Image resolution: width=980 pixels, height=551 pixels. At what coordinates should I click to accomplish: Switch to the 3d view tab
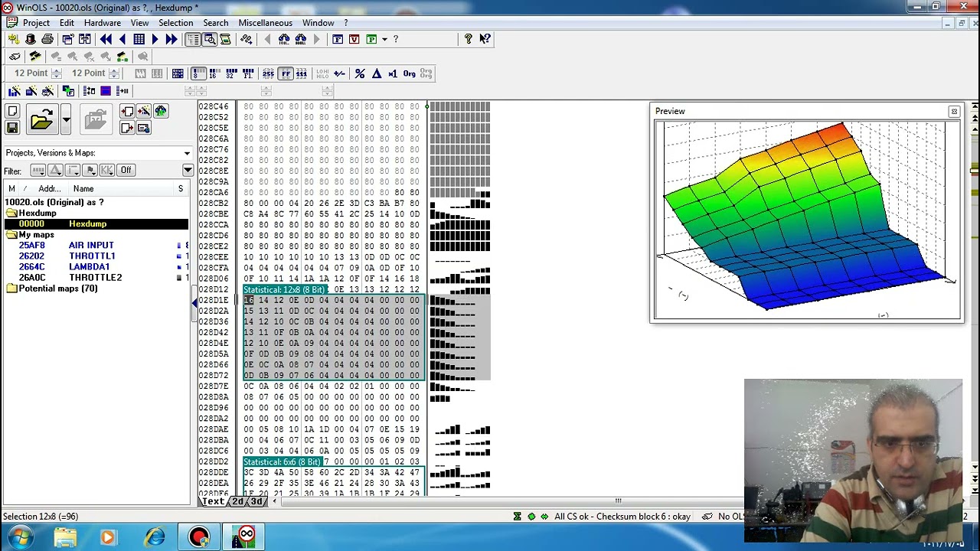[x=256, y=501]
